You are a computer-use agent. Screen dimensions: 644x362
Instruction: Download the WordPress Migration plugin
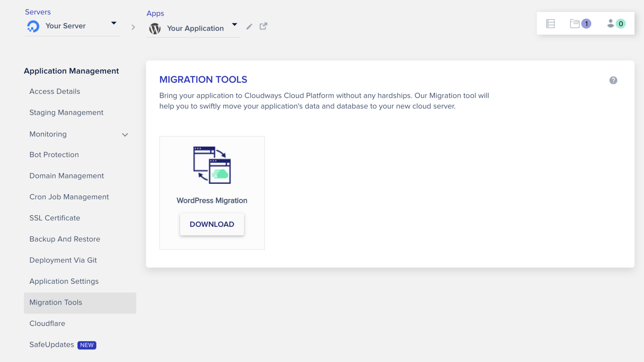[212, 224]
